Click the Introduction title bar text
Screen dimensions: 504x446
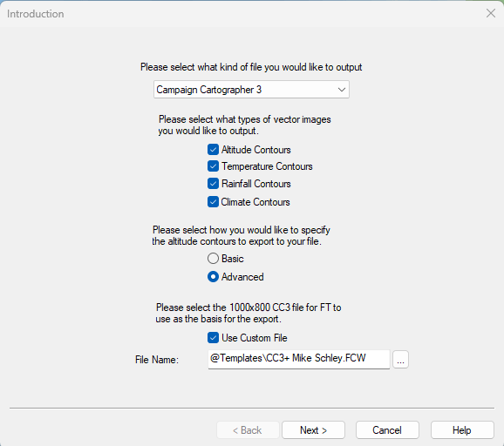tap(36, 14)
